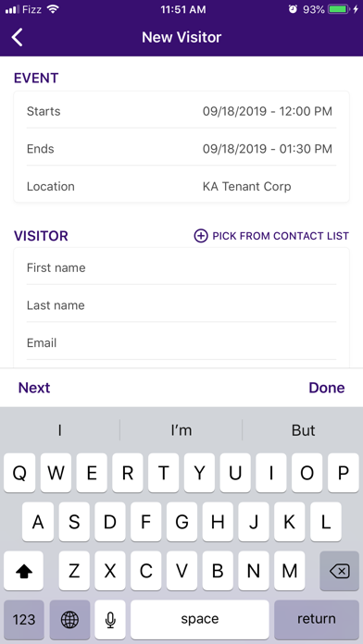Image resolution: width=363 pixels, height=644 pixels.
Task: Change the Location KA Tenant Corp
Action: pyautogui.click(x=181, y=187)
